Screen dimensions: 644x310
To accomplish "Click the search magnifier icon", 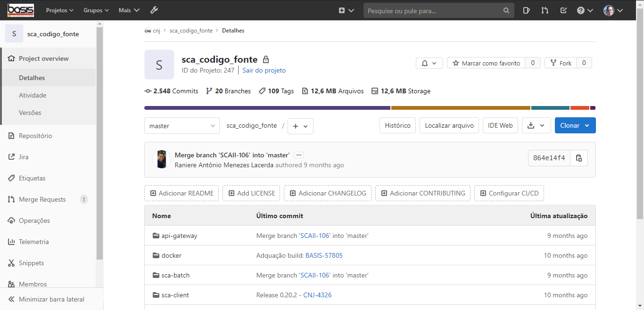I will click(506, 10).
